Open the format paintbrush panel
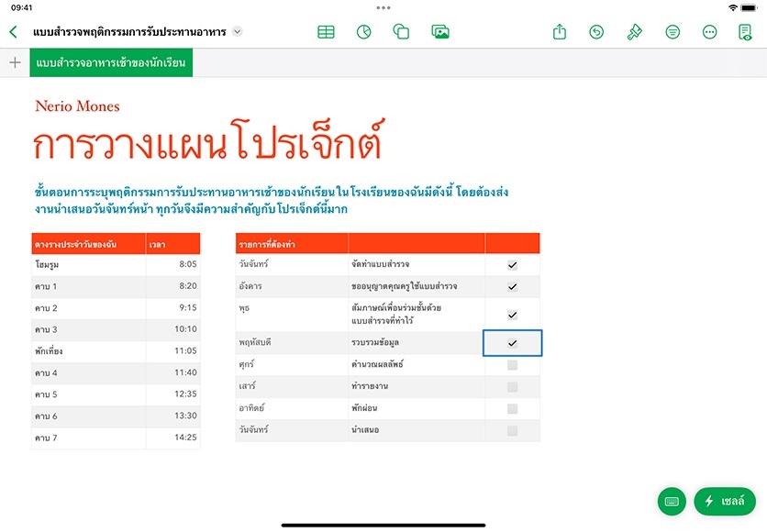Screen dimensions: 767x532 pos(634,32)
